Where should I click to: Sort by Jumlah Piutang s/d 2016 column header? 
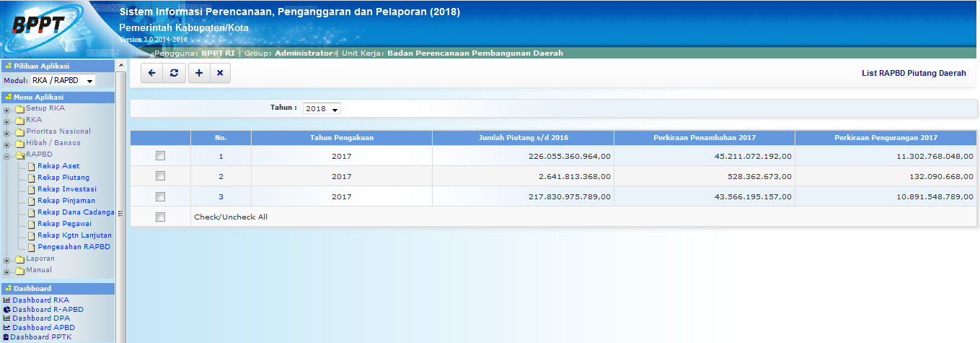523,137
